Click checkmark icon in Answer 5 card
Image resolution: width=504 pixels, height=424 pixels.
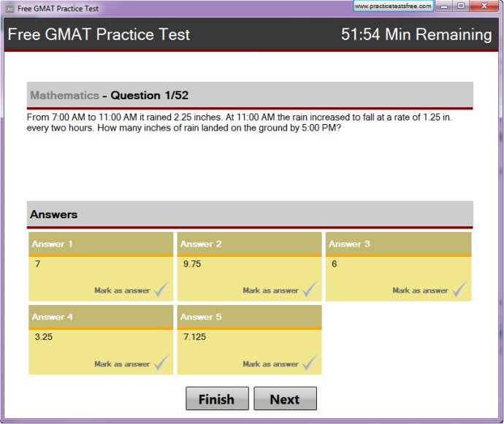pyautogui.click(x=310, y=362)
